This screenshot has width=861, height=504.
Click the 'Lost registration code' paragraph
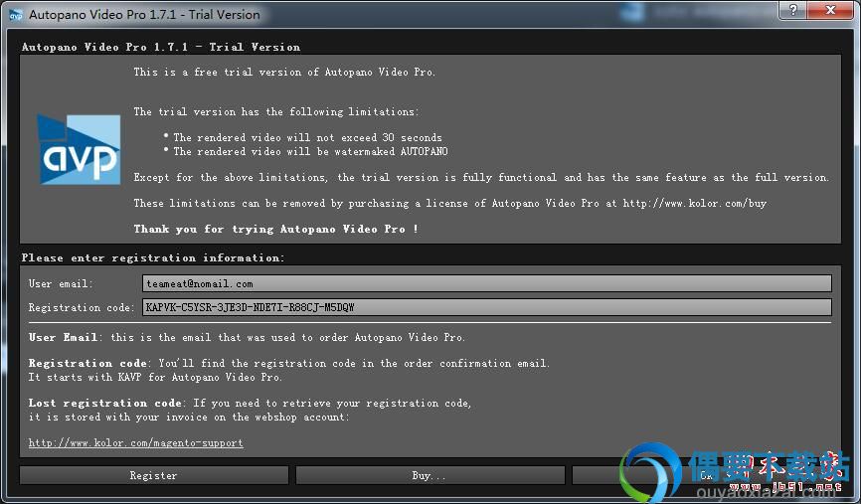[x=250, y=411]
